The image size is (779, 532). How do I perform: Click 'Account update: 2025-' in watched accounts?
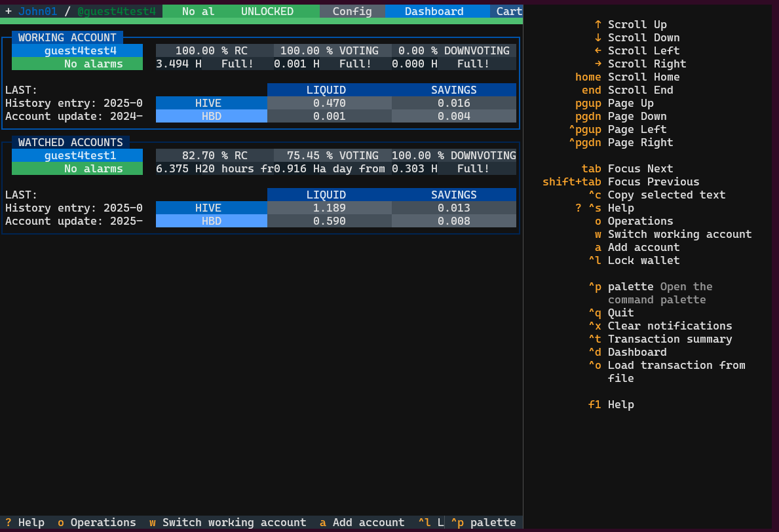74,221
